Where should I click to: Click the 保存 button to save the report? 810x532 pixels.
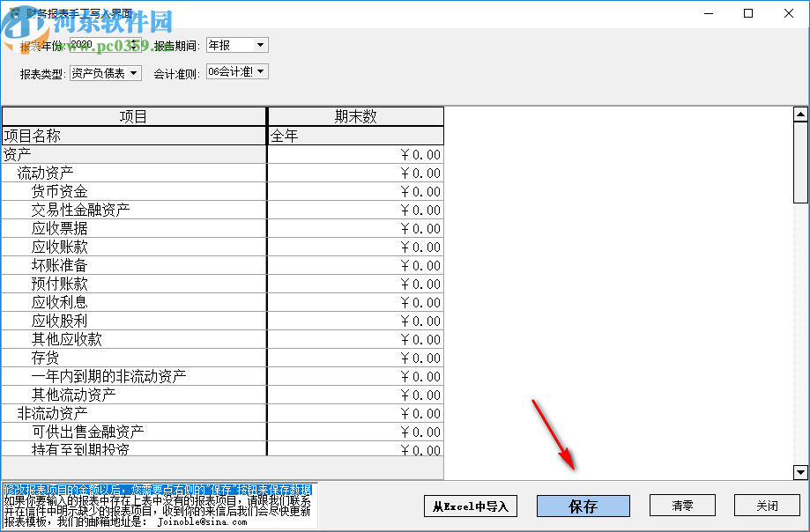[x=583, y=506]
